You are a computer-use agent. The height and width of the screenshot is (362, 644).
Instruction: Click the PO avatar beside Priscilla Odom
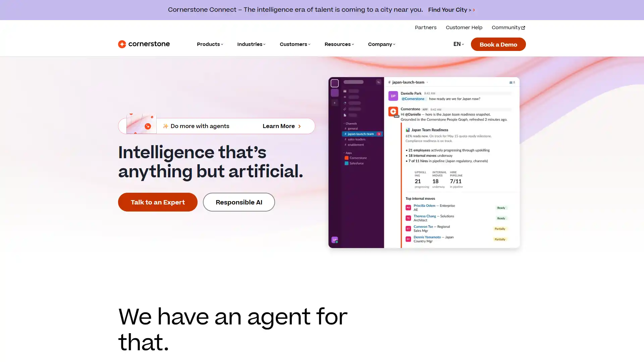click(408, 208)
